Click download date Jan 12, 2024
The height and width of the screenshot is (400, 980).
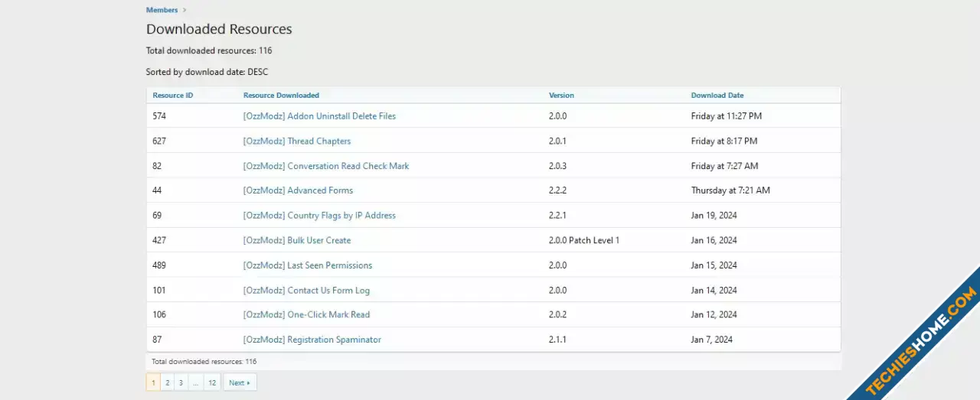pos(714,314)
